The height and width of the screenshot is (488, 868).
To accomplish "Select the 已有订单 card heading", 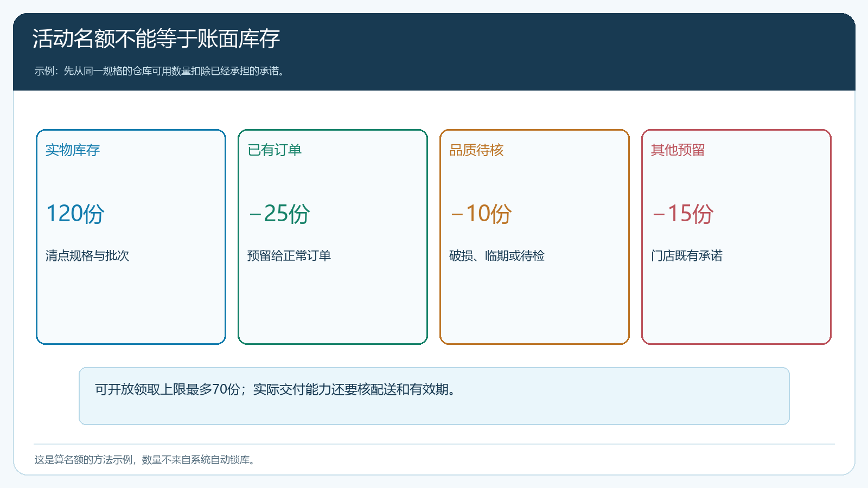I will 275,150.
